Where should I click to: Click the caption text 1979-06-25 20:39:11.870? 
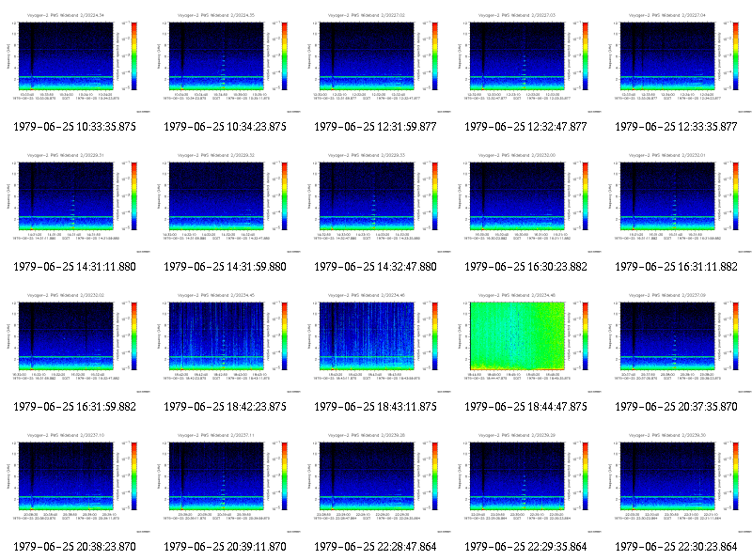click(x=226, y=547)
